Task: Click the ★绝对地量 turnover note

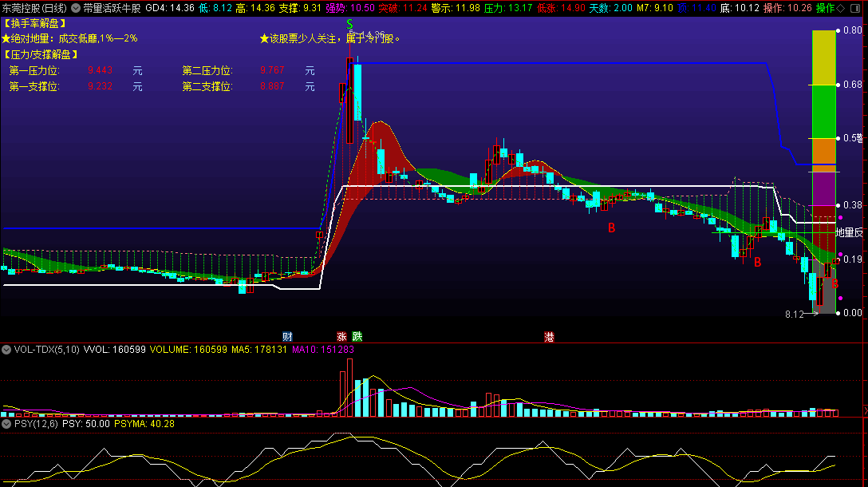Action: pos(69,39)
